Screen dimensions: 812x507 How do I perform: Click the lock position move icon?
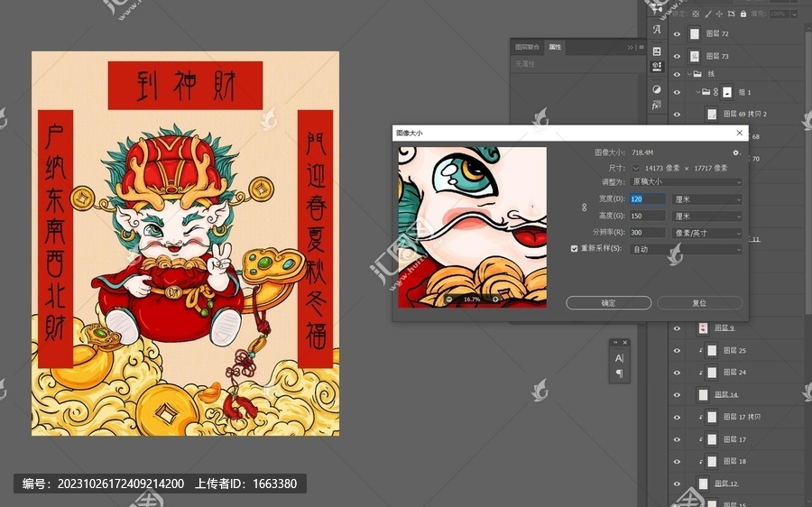click(719, 14)
